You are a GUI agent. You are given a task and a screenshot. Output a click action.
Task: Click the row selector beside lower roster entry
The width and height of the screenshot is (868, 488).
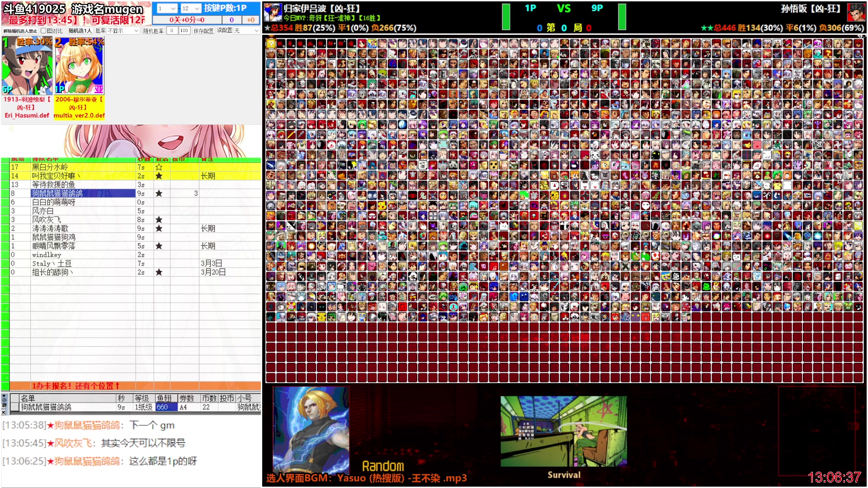[14, 407]
